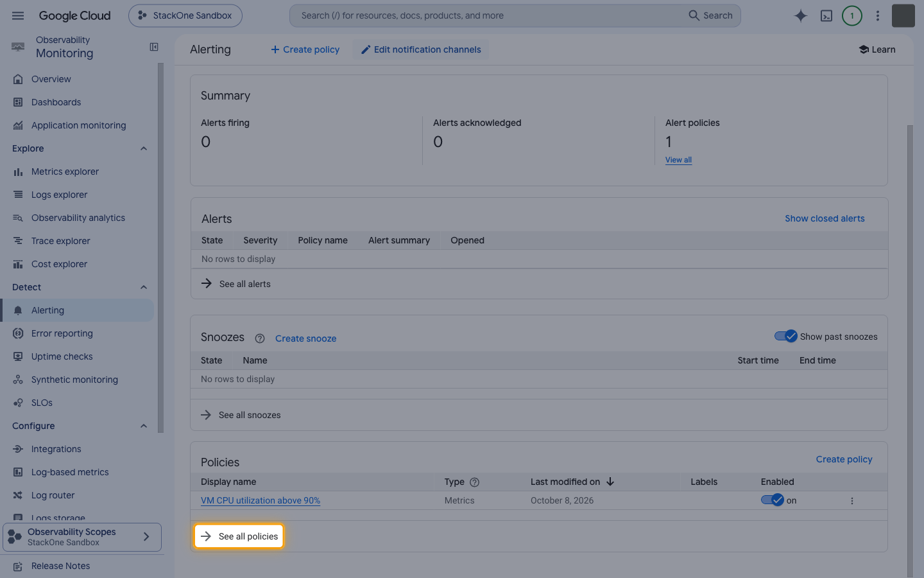Collapse the Configure section
The width and height of the screenshot is (924, 578).
[x=144, y=426]
